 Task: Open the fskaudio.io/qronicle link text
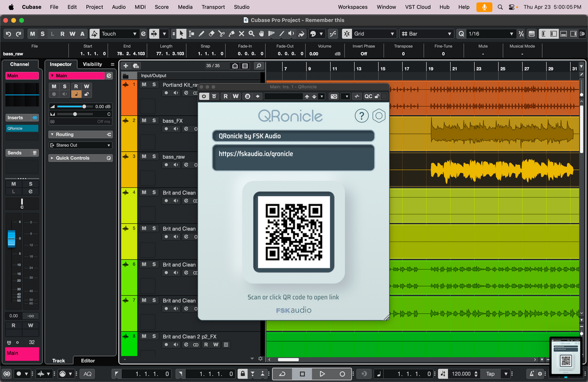click(x=256, y=154)
